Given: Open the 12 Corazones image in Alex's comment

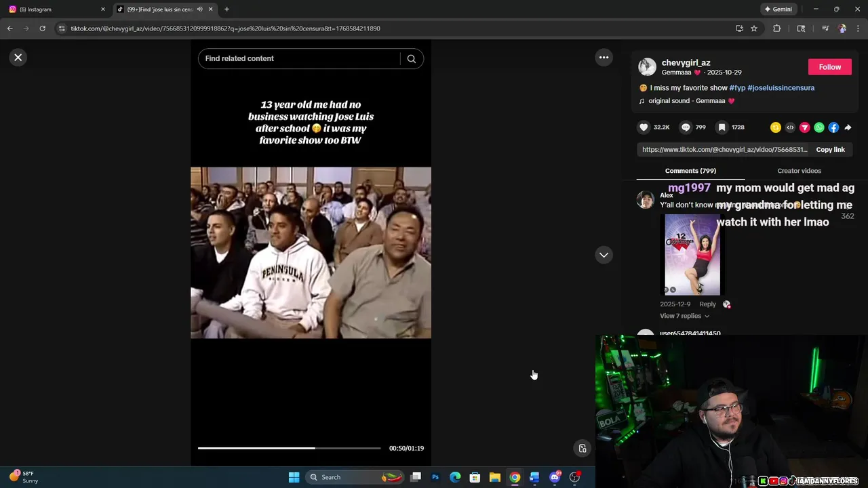Looking at the screenshot, I should (692, 255).
